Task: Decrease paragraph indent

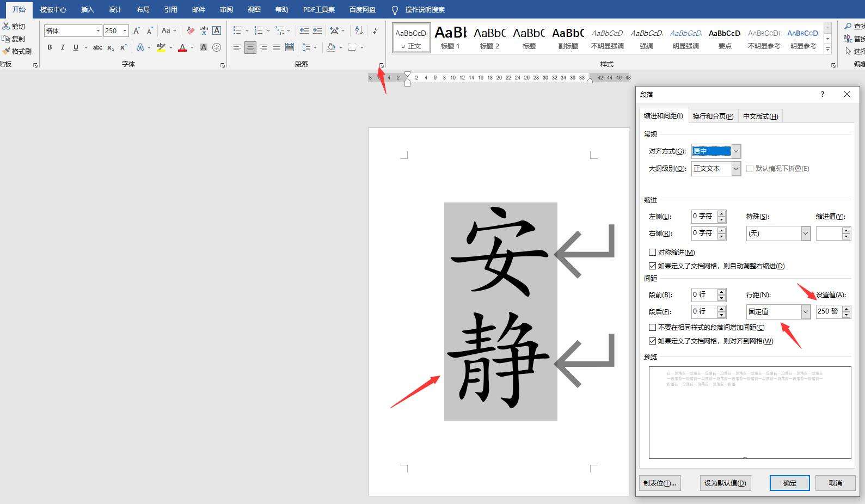Action: tap(304, 30)
